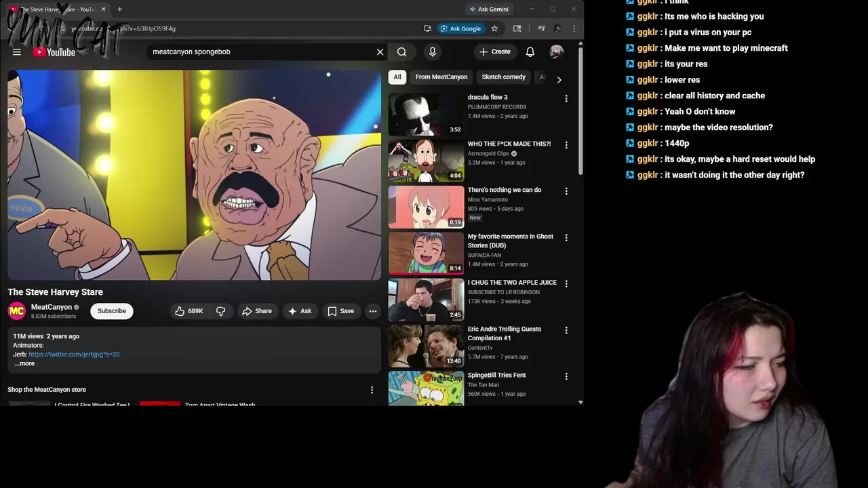
Task: Open the MeatCanyon channel name link
Action: (x=52, y=307)
